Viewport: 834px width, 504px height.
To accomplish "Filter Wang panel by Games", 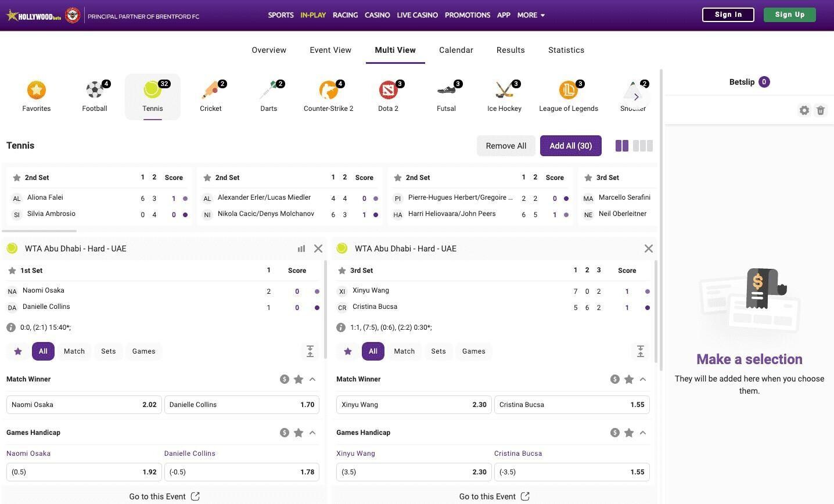I will click(x=474, y=351).
